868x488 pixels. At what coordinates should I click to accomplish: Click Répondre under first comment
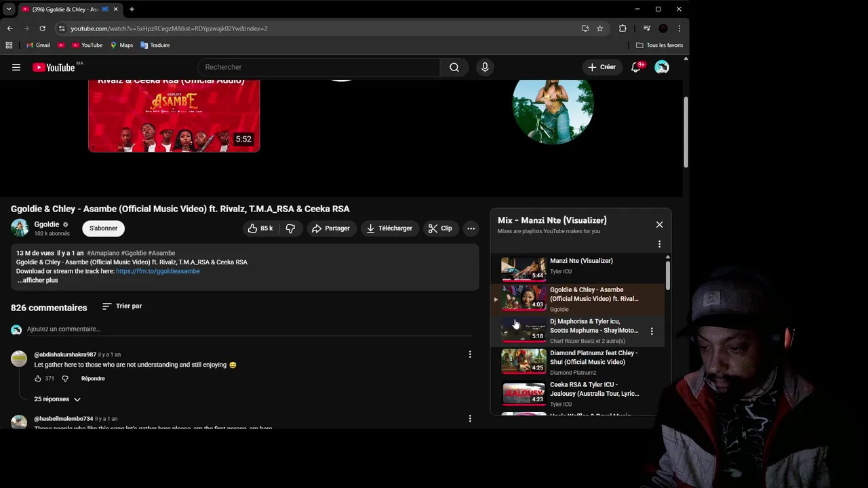coord(93,378)
